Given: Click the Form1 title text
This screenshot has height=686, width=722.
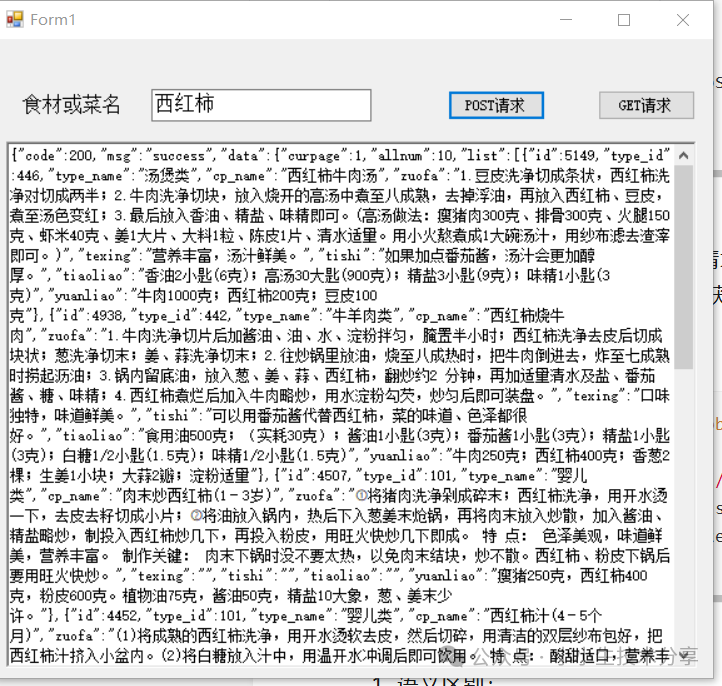Looking at the screenshot, I should (x=53, y=20).
